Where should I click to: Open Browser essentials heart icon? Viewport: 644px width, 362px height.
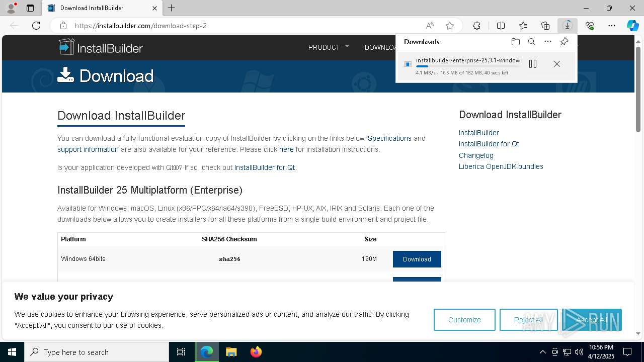click(x=590, y=26)
